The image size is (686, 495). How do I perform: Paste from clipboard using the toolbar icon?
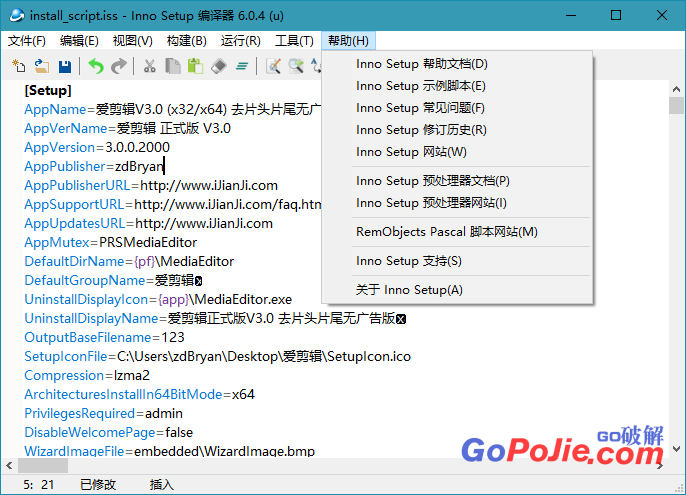196,66
